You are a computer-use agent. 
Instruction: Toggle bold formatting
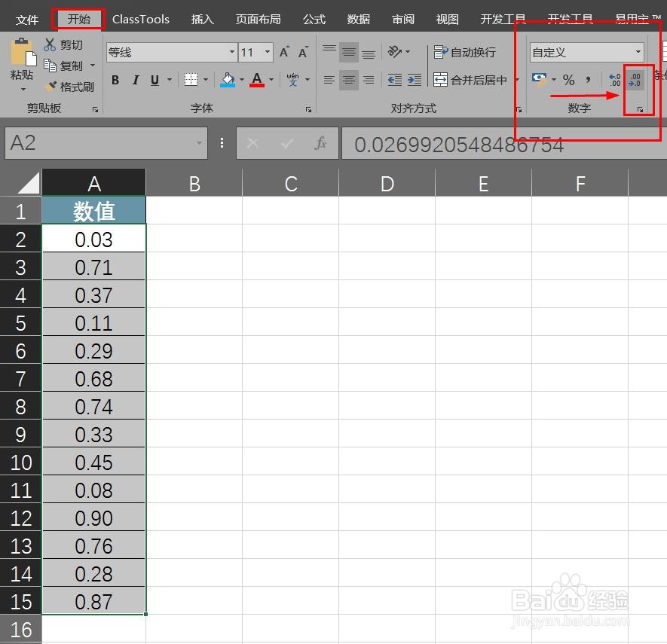pyautogui.click(x=115, y=80)
